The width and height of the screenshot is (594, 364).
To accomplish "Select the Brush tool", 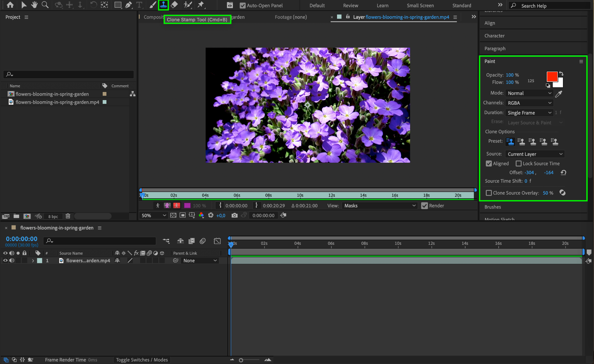I will (153, 5).
